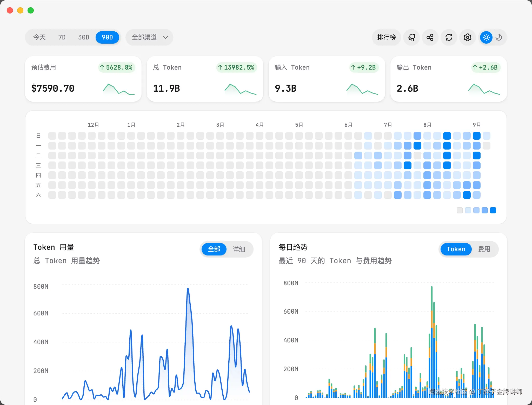Screen dimensions: 532x405
Task: Click the 输入 Token sparkline chart
Action: pyautogui.click(x=362, y=89)
